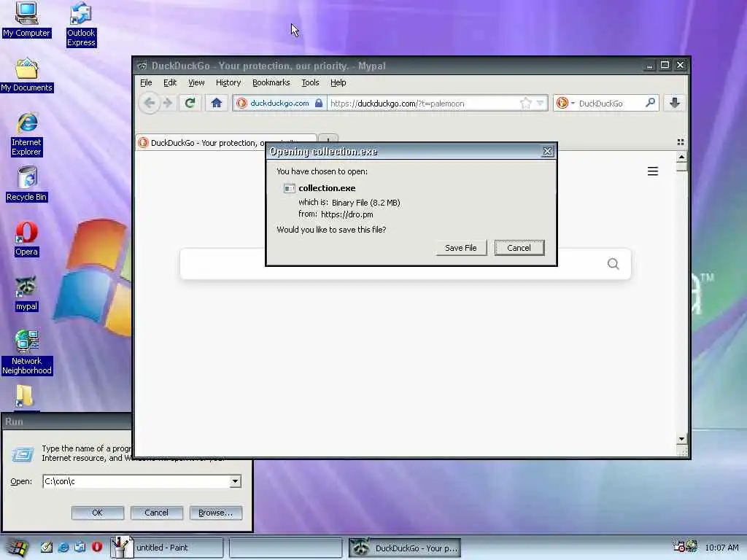
Task: Click the scroll up arrow on page scrollbar
Action: click(x=681, y=157)
